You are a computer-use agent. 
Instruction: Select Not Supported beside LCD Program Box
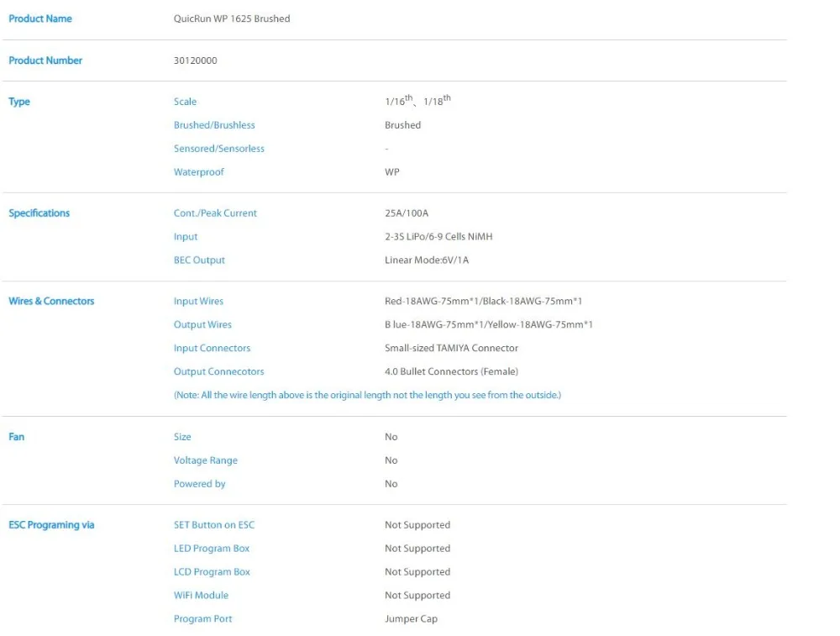tap(417, 572)
